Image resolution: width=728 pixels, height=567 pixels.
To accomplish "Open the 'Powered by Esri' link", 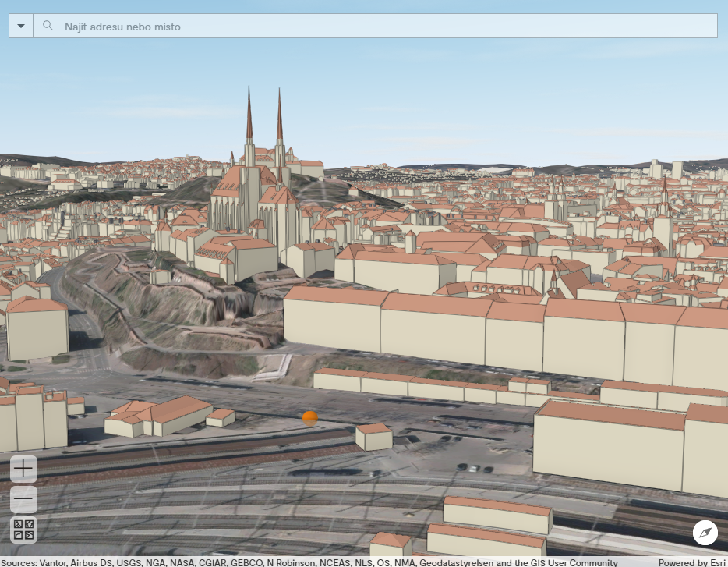I will (691, 562).
